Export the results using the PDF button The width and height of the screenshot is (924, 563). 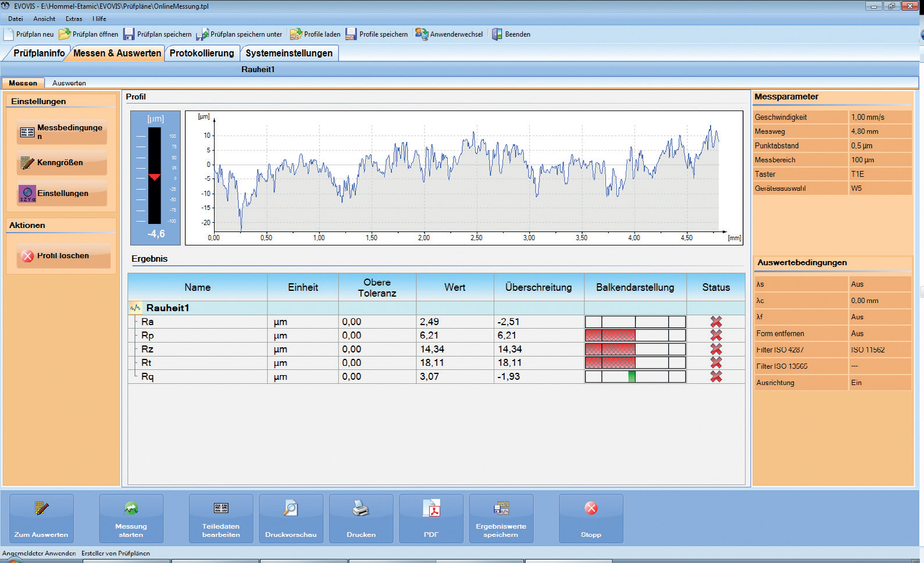point(431,518)
